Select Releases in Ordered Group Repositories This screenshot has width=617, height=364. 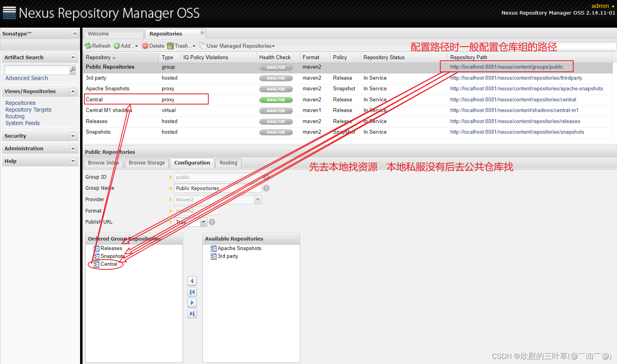108,248
